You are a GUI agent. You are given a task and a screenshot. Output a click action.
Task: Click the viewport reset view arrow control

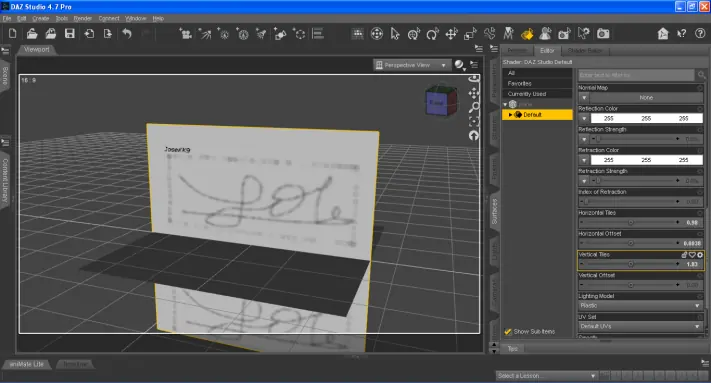(474, 136)
